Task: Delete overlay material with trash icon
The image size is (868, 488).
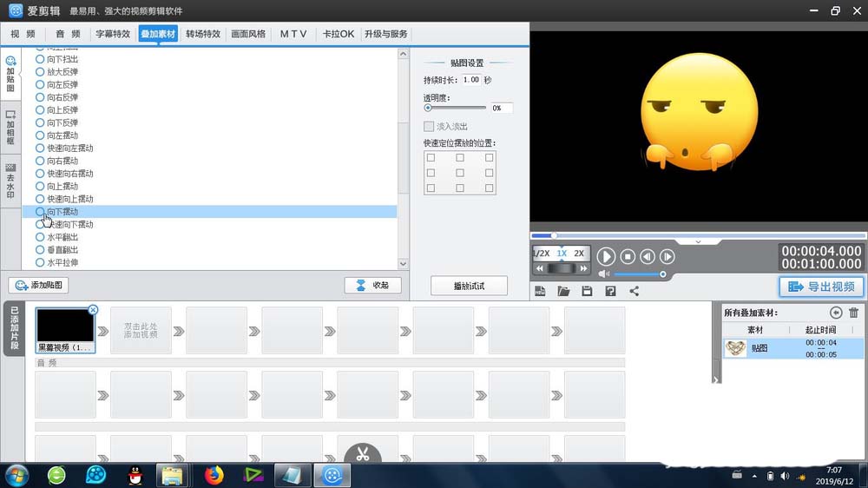Action: pos(853,313)
